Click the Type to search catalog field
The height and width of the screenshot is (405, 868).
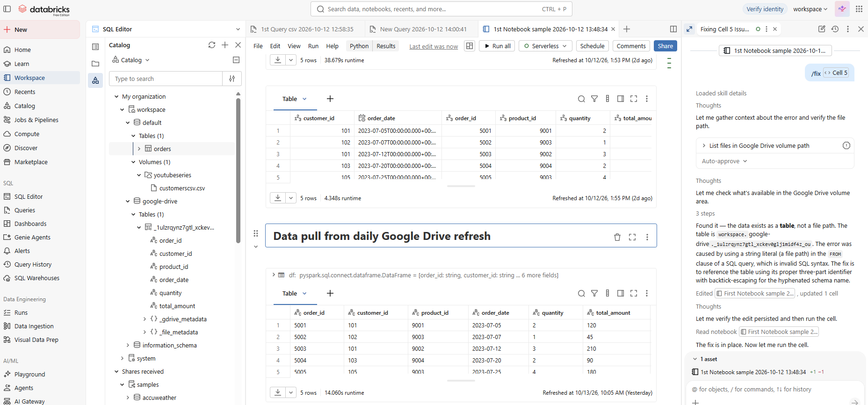point(166,79)
